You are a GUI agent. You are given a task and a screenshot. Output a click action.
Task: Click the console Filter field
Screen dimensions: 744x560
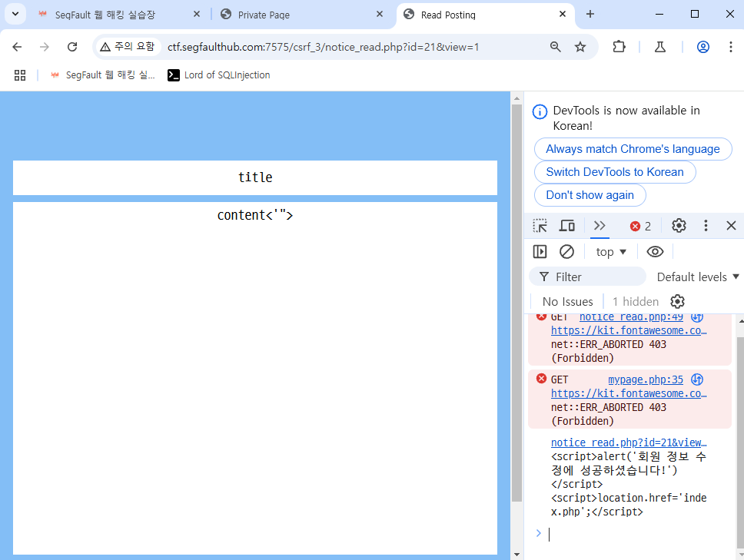coord(587,277)
